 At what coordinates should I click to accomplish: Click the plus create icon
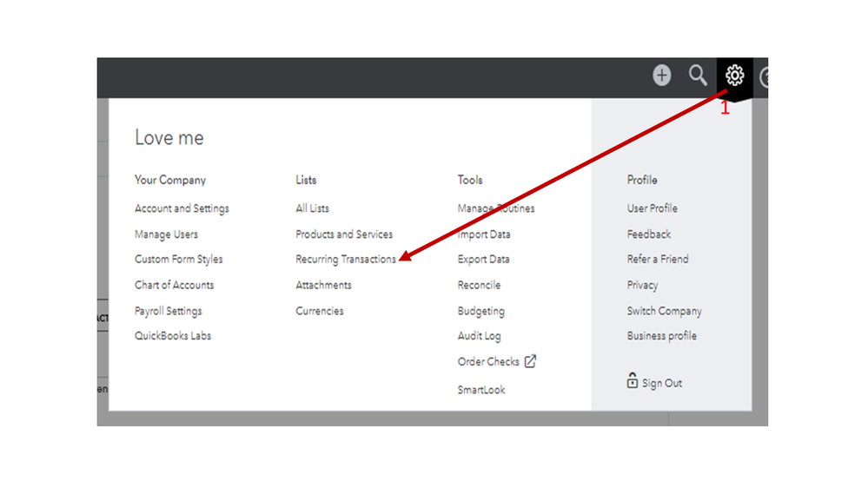point(662,76)
